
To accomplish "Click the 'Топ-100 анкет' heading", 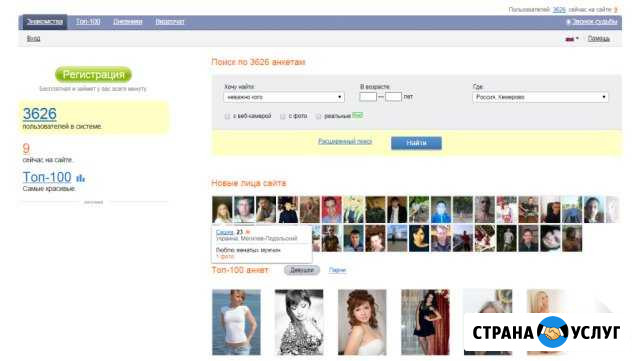I will (x=240, y=270).
